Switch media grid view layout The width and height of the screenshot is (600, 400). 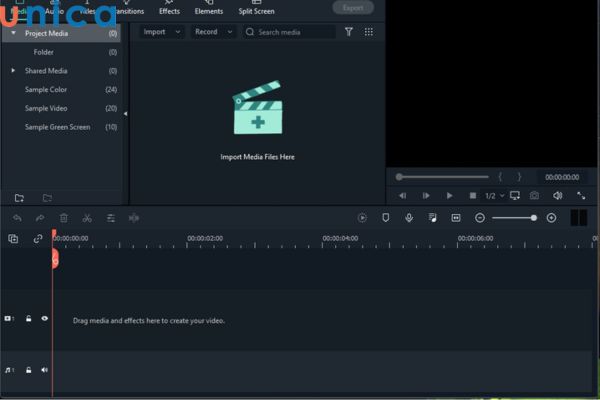[368, 32]
